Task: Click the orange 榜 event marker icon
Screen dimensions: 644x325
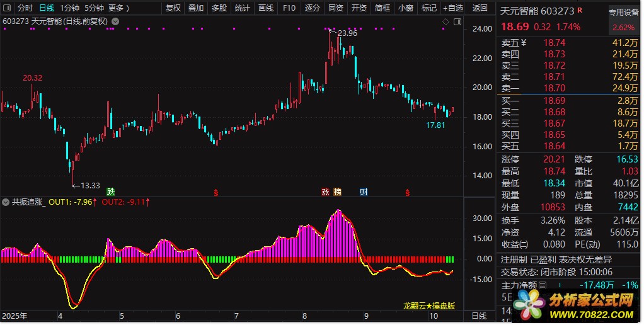Action: coord(338,191)
